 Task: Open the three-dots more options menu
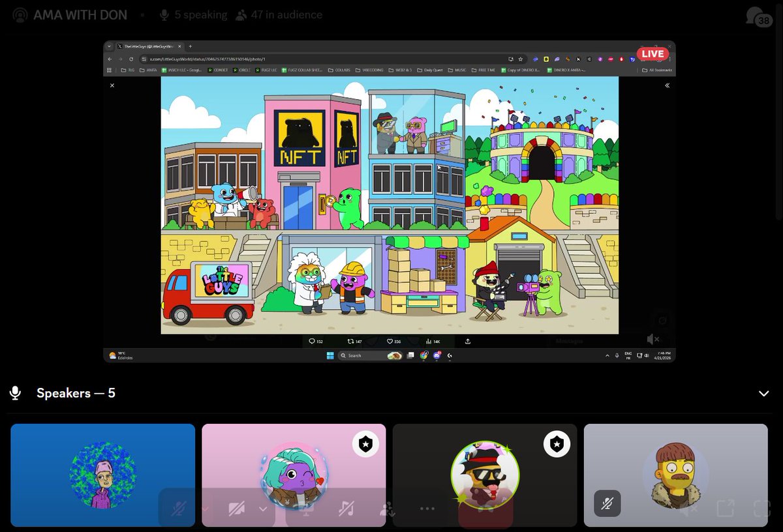(x=427, y=509)
